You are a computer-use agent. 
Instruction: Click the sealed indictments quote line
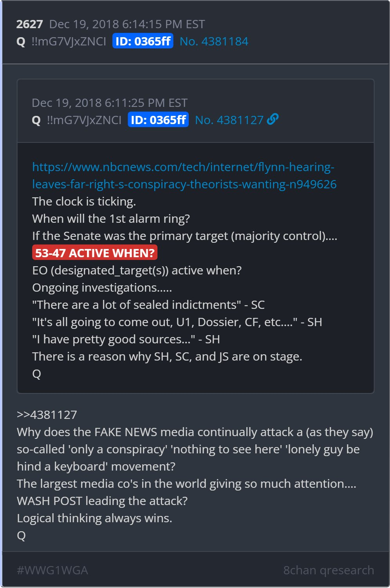(x=148, y=305)
